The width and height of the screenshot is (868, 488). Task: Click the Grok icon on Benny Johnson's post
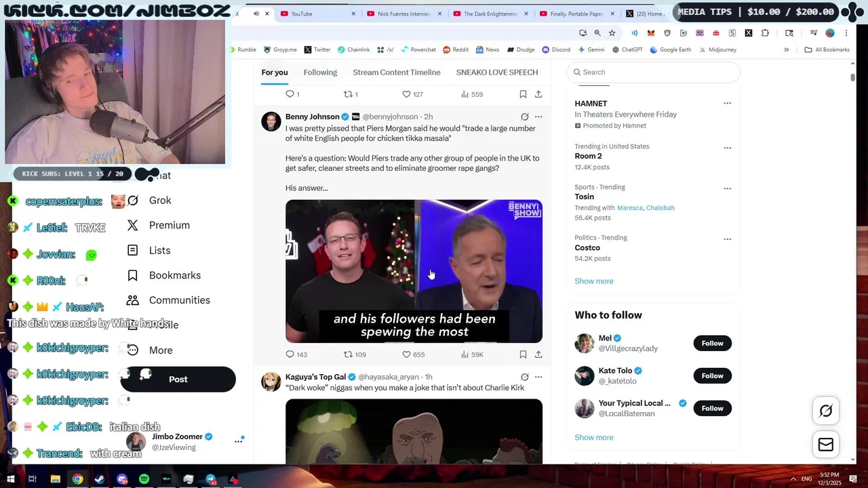[524, 117]
